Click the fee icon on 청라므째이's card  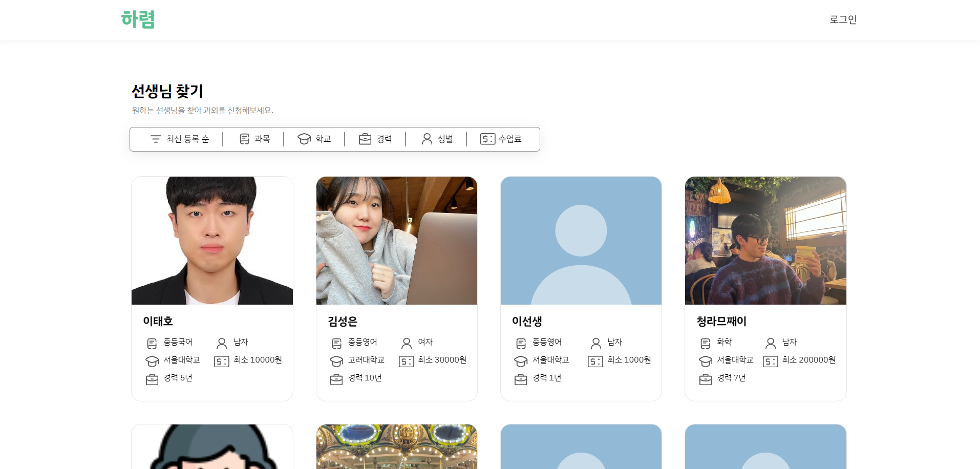pos(771,361)
